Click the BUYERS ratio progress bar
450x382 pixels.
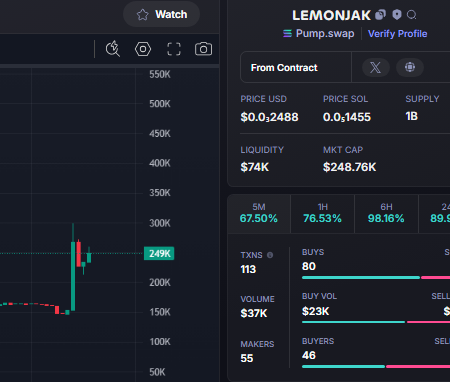pos(376,366)
